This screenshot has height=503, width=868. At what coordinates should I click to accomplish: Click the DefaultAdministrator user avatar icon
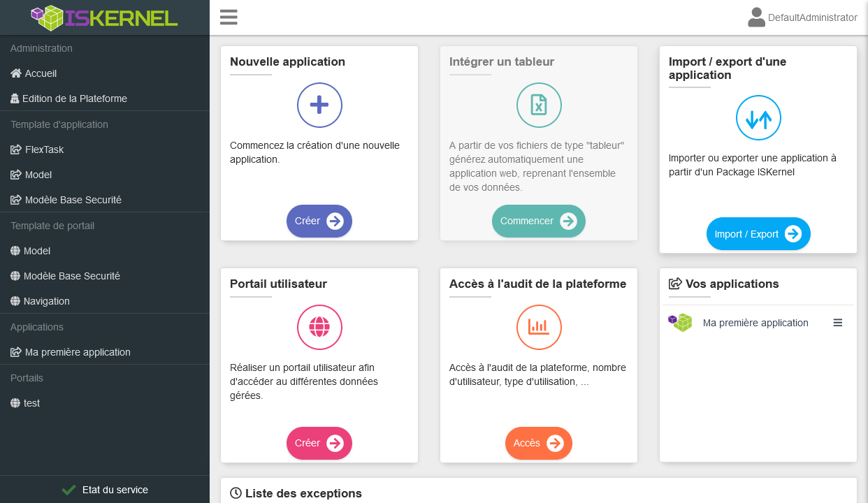tap(756, 17)
